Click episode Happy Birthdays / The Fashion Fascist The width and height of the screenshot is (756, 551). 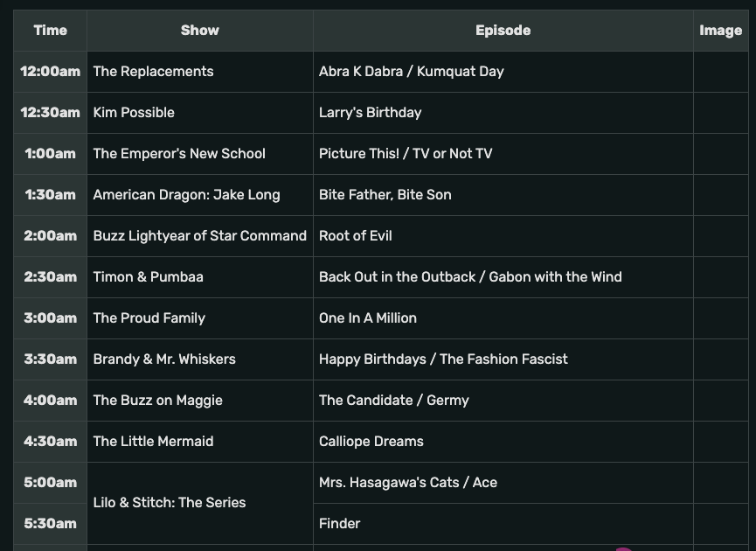(443, 359)
